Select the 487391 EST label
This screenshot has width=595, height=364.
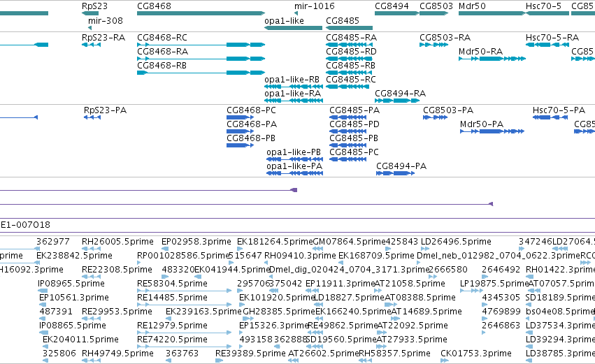point(56,312)
